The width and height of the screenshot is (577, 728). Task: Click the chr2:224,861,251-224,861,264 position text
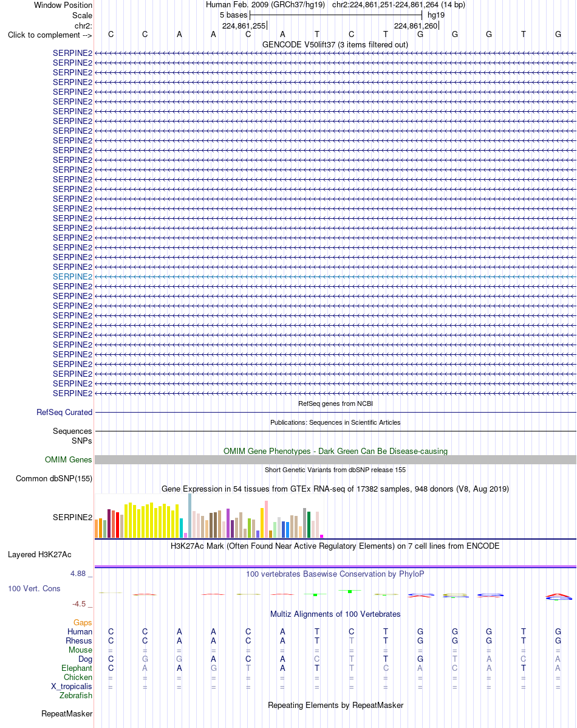tap(399, 5)
